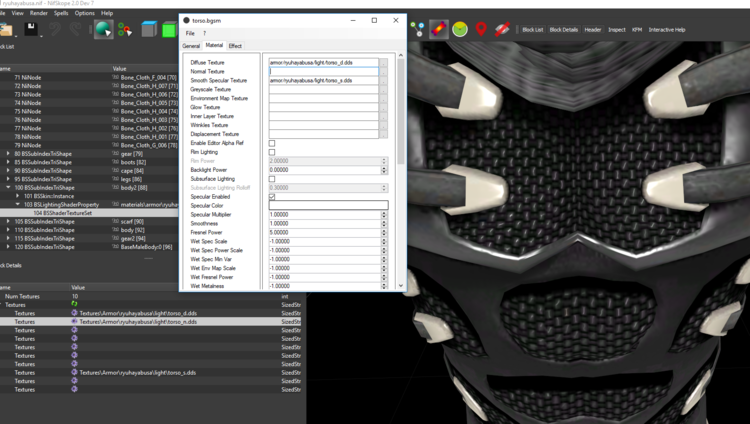750x424 pixels.
Task: Click the red map marker icon
Action: pyautogui.click(x=481, y=29)
